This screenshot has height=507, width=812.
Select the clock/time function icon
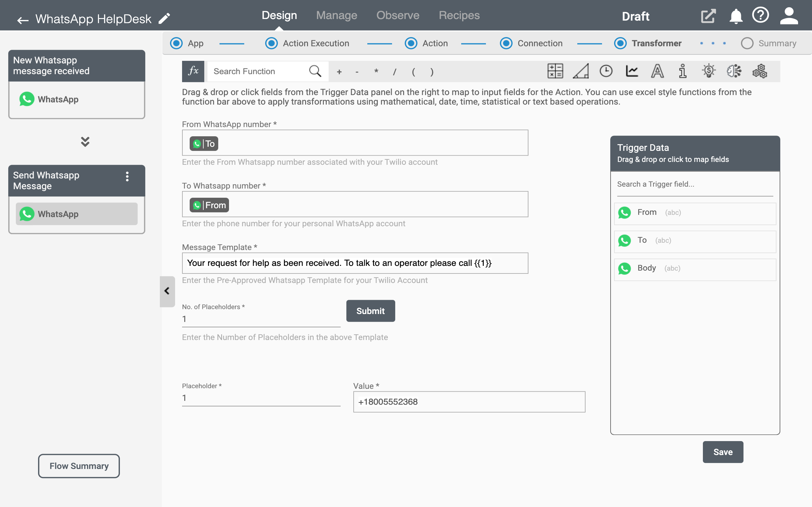coord(606,71)
